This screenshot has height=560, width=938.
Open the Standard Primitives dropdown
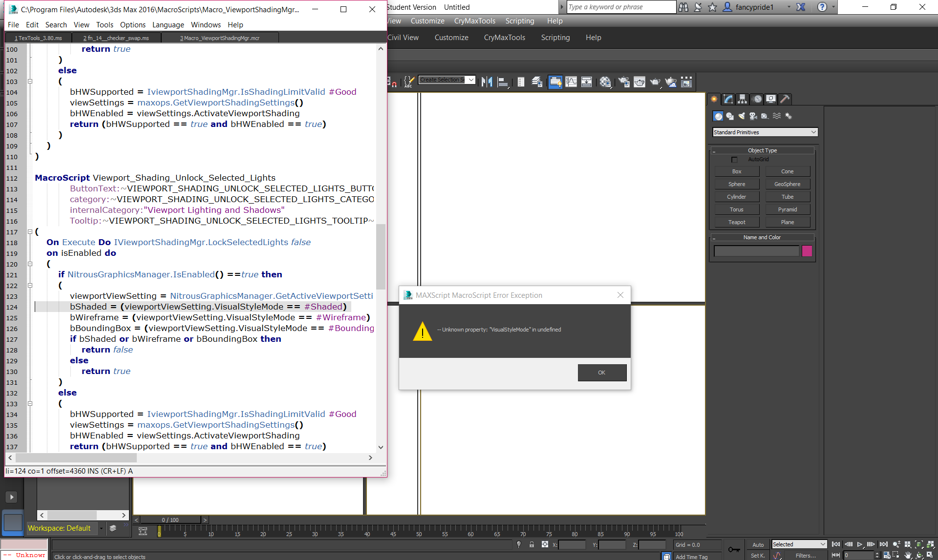(x=765, y=132)
